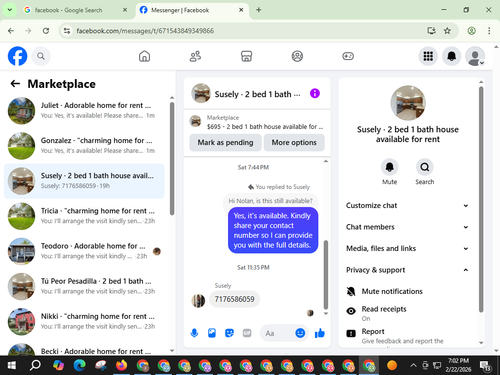Open the Friends icon in top navigation

195,56
